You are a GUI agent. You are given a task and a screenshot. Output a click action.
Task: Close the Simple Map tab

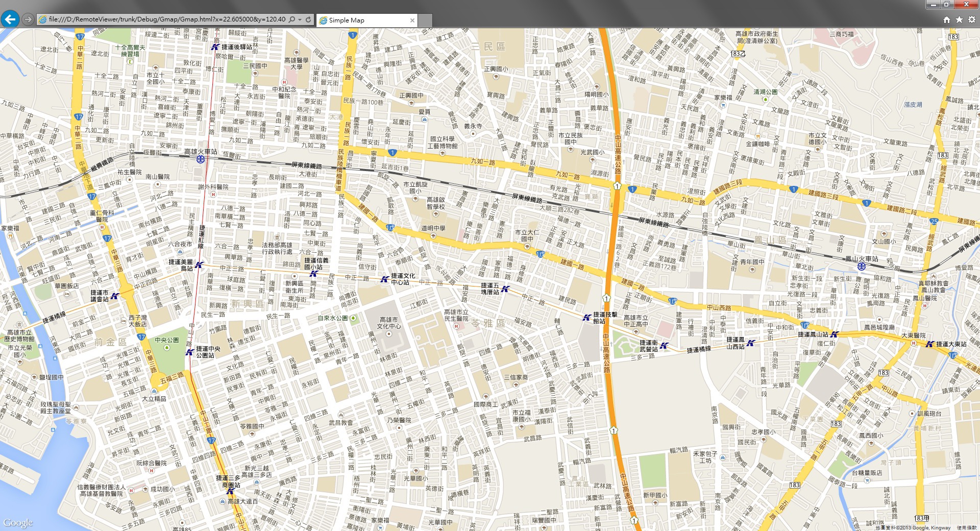[x=412, y=20]
